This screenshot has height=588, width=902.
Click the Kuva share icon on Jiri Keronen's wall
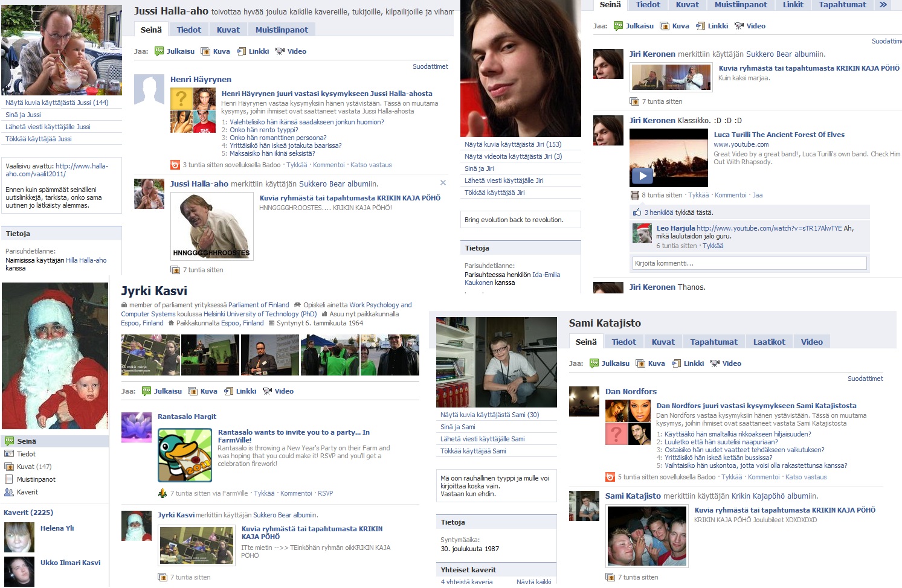(x=665, y=26)
